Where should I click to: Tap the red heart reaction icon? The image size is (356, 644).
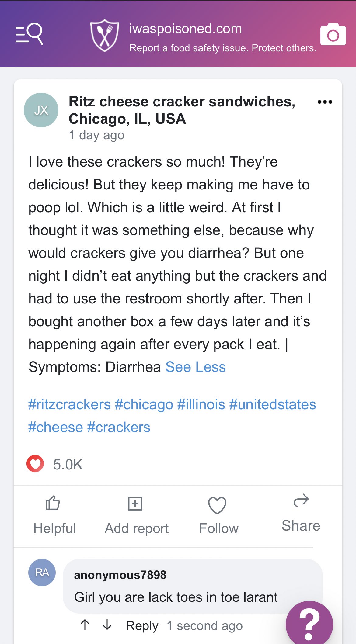35,464
